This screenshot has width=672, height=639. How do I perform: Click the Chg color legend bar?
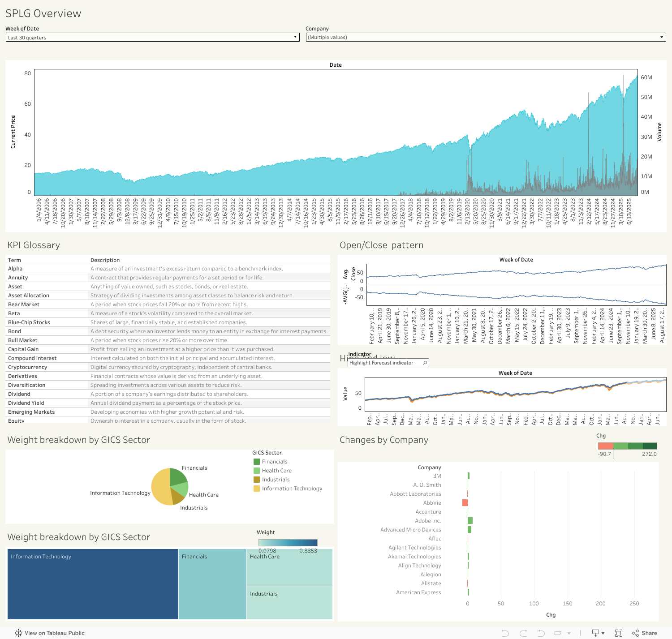(x=627, y=446)
